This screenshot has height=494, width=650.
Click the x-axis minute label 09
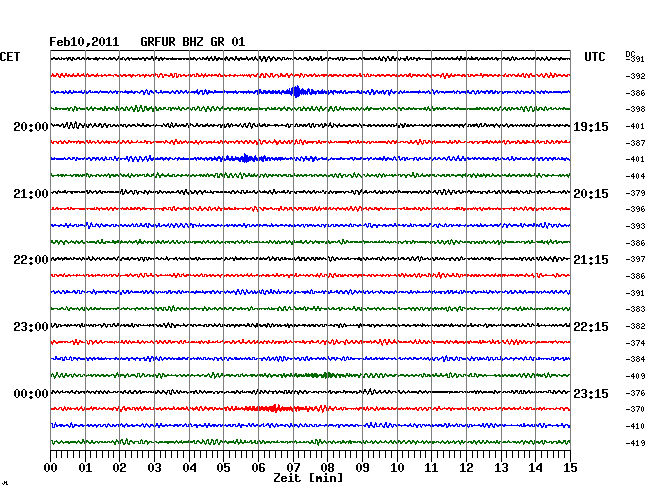362,468
